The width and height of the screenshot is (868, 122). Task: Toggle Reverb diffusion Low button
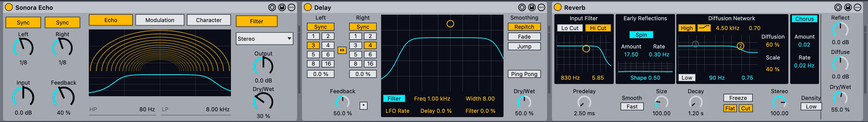pos(687,78)
